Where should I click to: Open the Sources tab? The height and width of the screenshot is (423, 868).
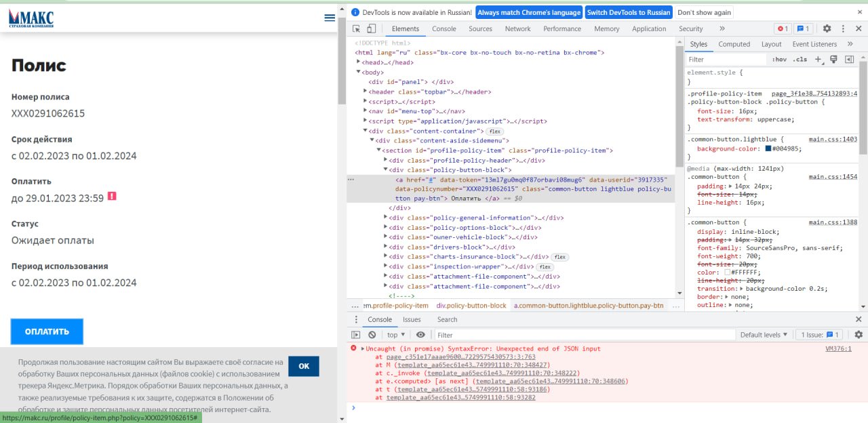tap(480, 28)
